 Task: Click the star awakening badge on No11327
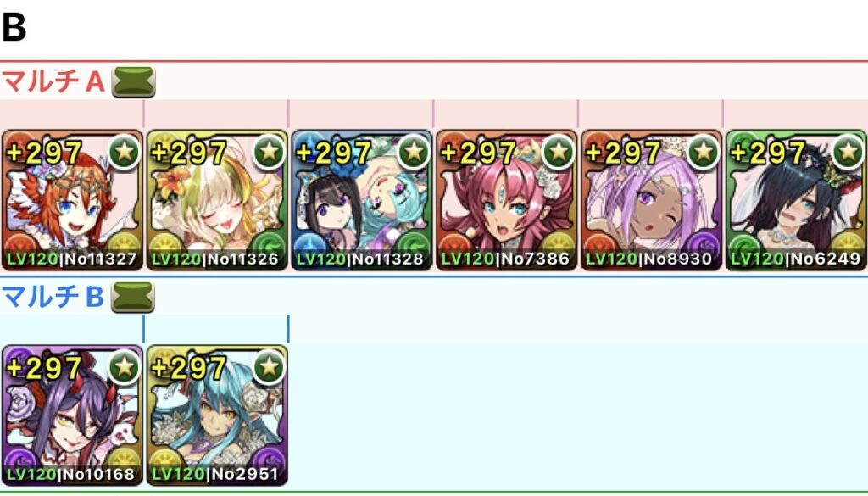click(x=124, y=151)
